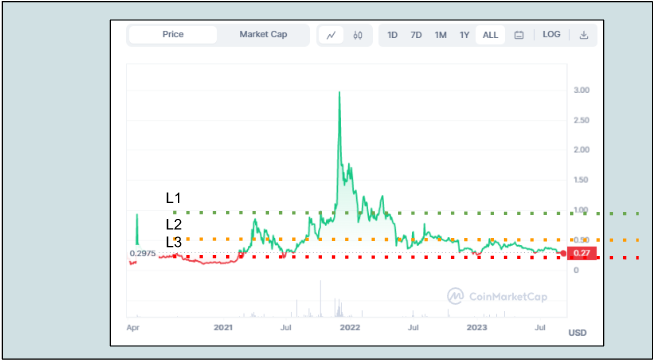Select the line chart view icon
The image size is (657, 361).
click(331, 35)
